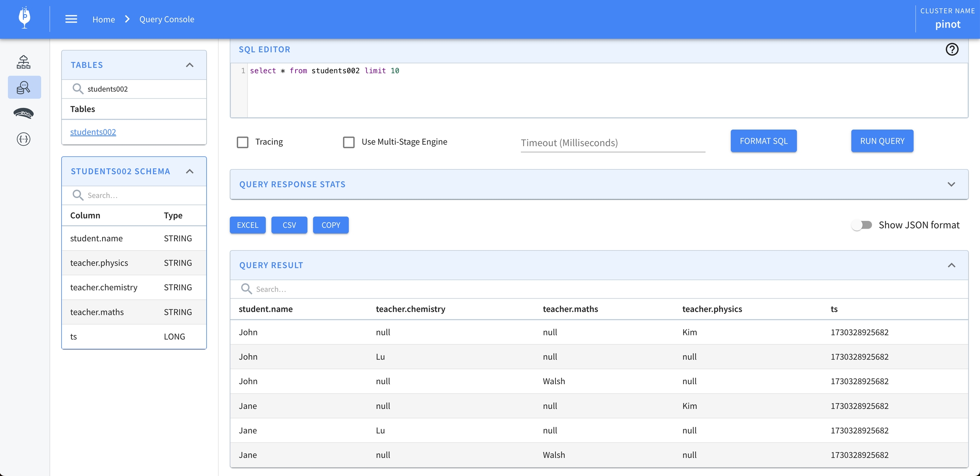
Task: Open the hamburger navigation menu
Action: 71,19
